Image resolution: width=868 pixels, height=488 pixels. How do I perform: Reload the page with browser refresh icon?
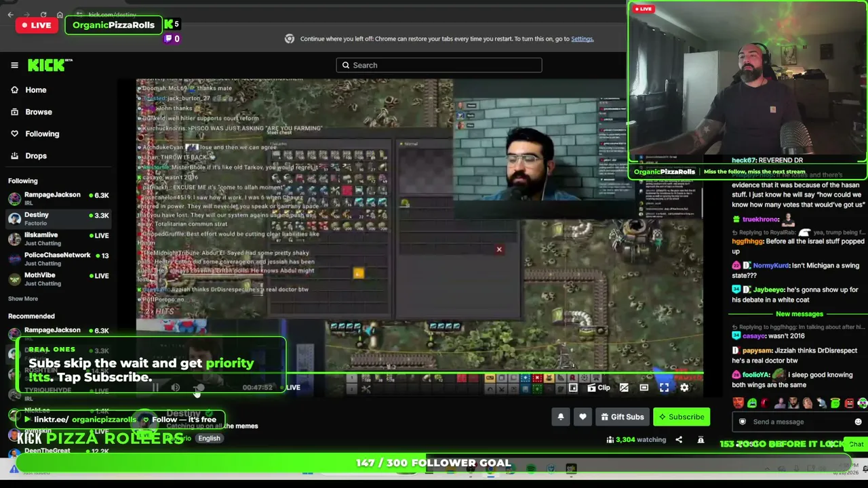click(x=43, y=14)
